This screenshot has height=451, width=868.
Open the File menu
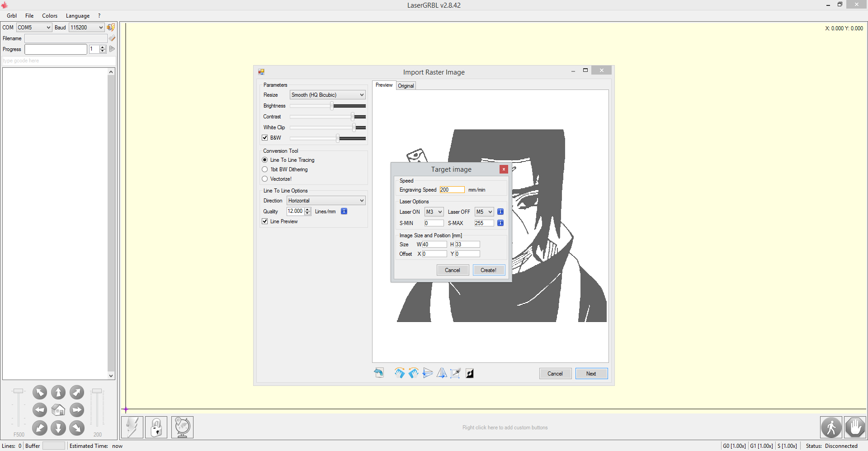[29, 16]
